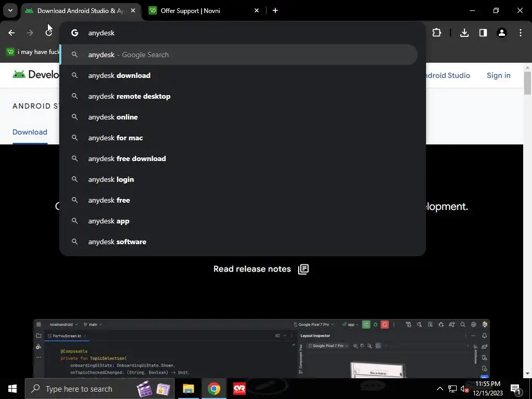Screen dimensions: 532x399
Task: Show hidden system tray icons
Action: tap(440, 389)
